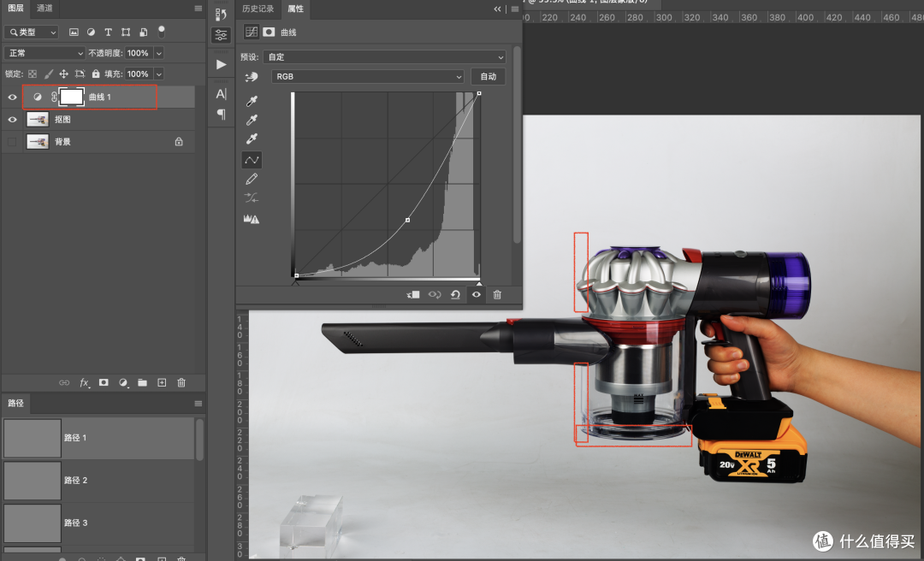Open the Paragraph panel dock icon

[x=221, y=114]
